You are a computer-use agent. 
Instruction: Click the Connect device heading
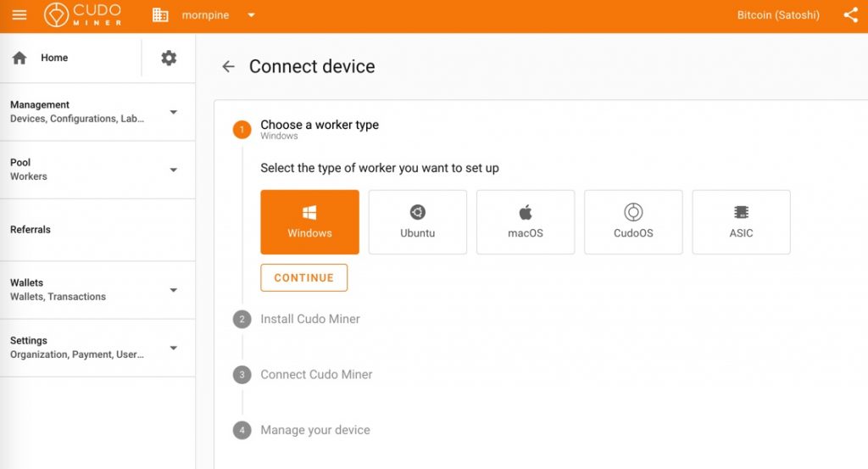tap(312, 66)
